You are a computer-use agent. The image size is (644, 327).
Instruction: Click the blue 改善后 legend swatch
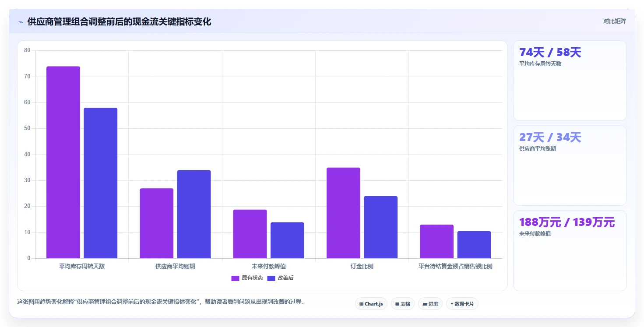[271, 278]
